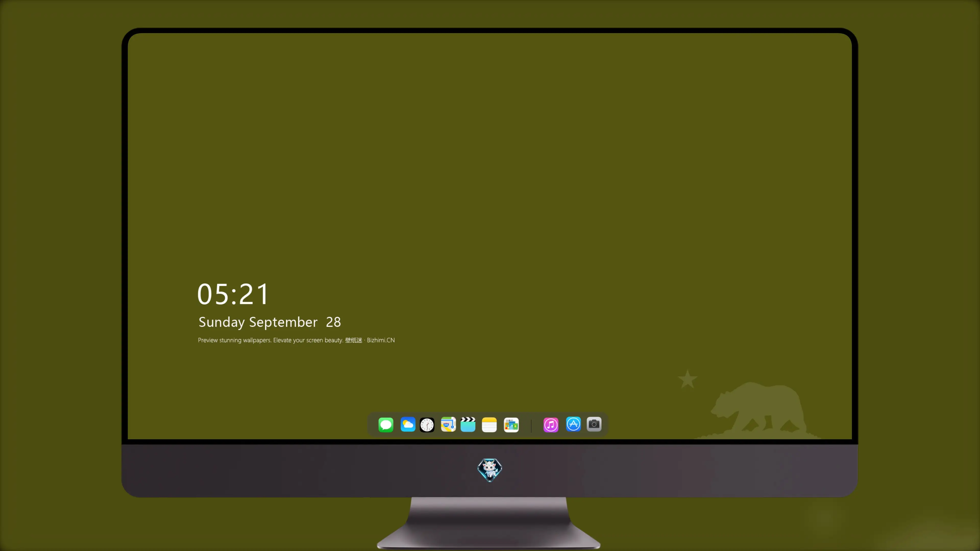Click the 05:21 clock display
The image size is (980, 551).
(233, 294)
